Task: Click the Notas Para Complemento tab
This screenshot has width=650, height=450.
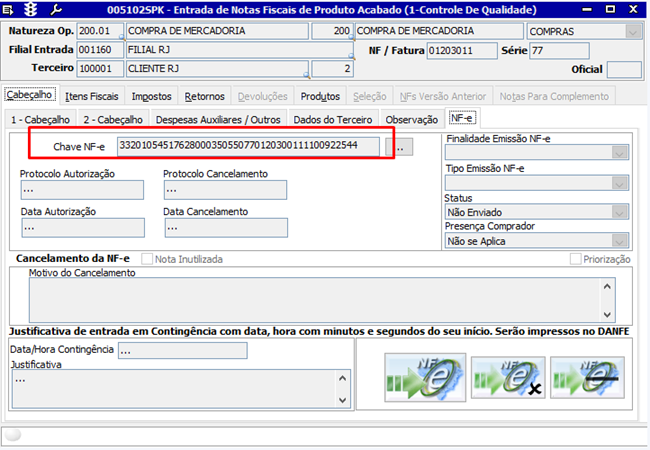Action: click(x=554, y=96)
